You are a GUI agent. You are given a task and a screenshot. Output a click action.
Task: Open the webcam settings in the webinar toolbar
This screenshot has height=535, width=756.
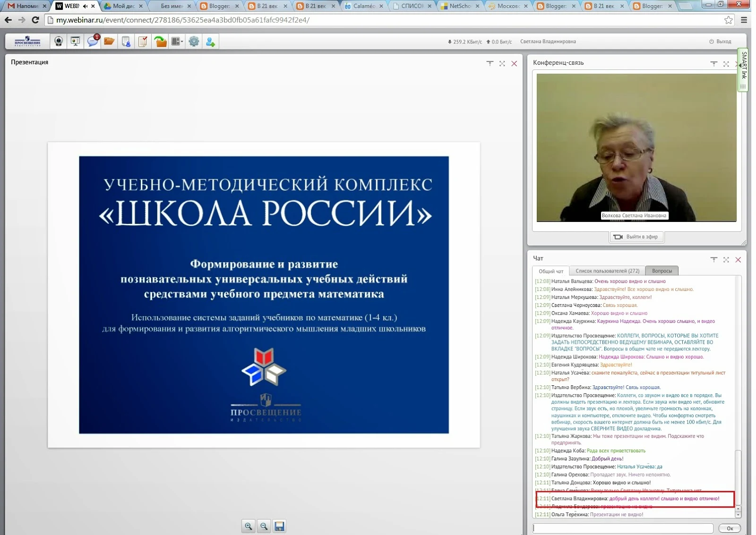click(x=59, y=42)
